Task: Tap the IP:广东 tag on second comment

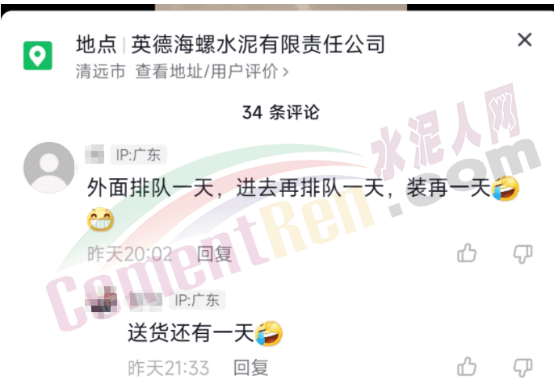Action: (x=197, y=300)
